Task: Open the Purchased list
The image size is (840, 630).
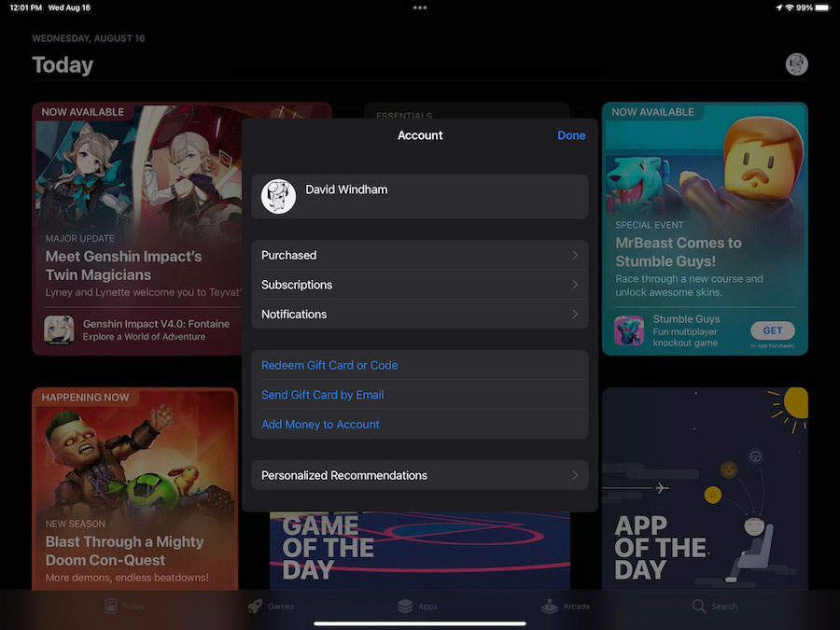Action: pos(419,255)
